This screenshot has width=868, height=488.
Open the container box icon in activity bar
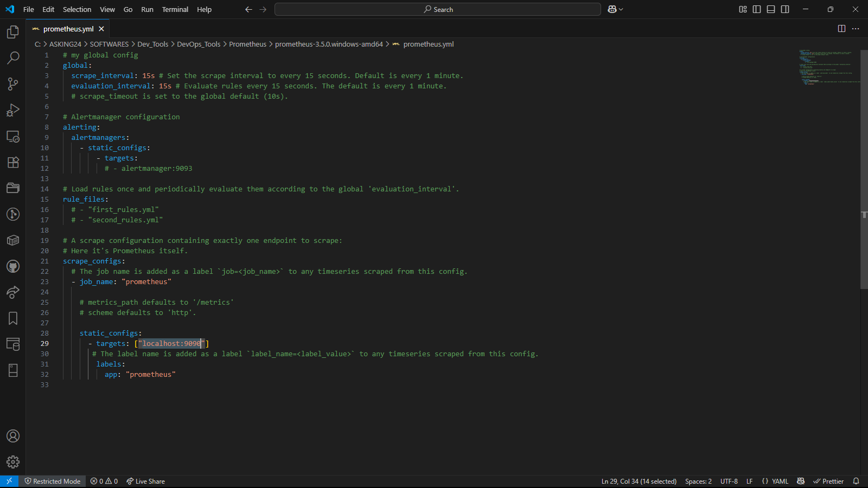(13, 240)
